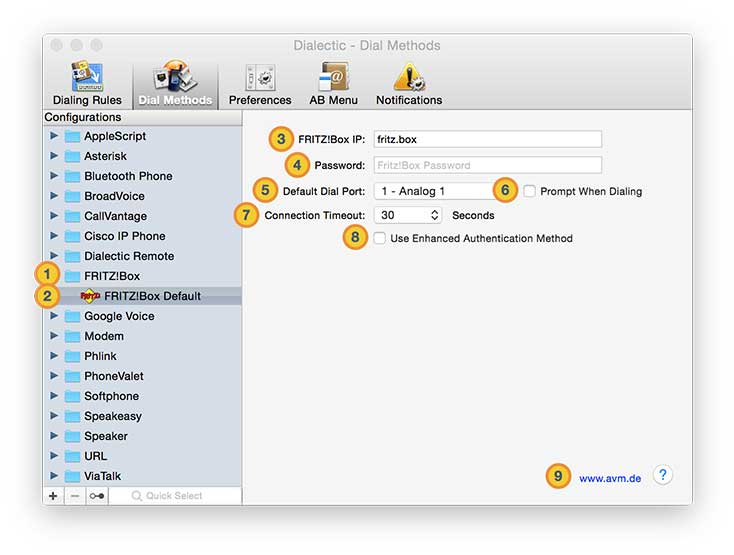Screen dimensions: 734x555
Task: Remove configuration with minus button
Action: point(75,496)
